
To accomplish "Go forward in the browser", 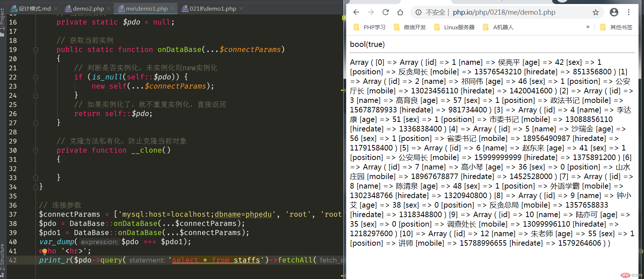I will 371,12.
